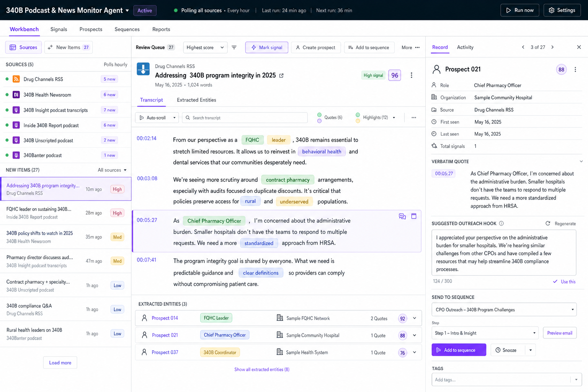Click Search transcript field
Image resolution: width=588 pixels, height=392 pixels.
click(x=245, y=118)
